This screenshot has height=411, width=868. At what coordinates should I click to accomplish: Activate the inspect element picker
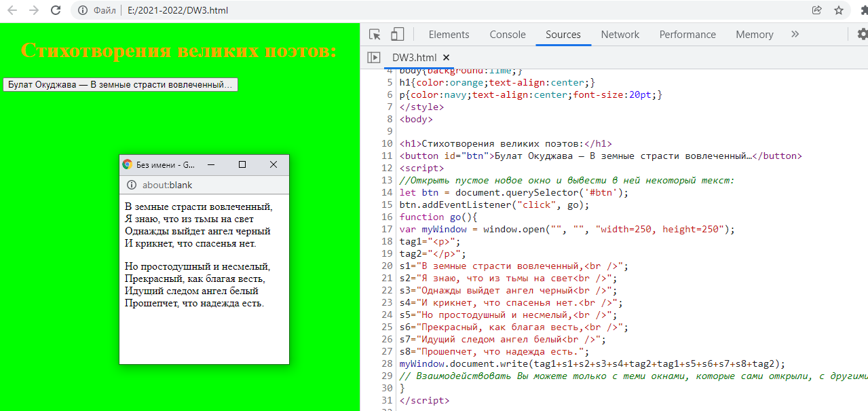[375, 35]
